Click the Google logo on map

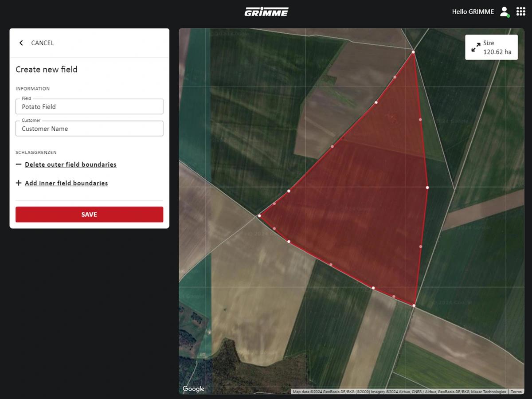tap(193, 389)
